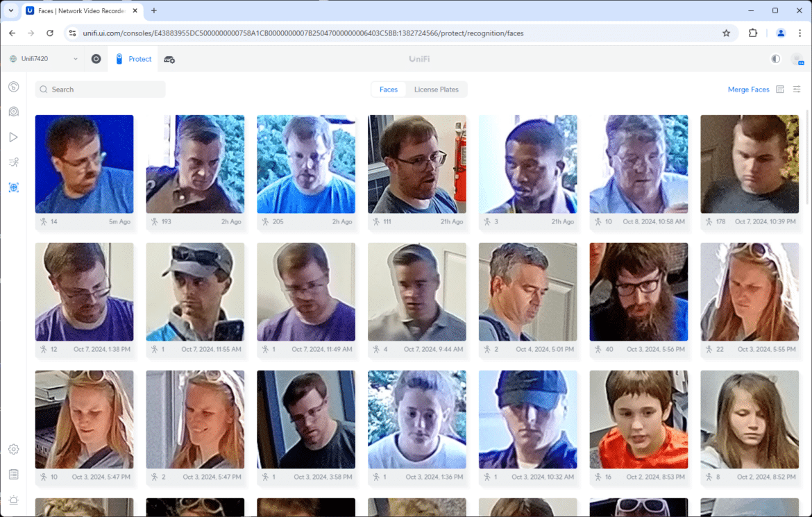
Task: View site information icon in address bar
Action: tap(72, 33)
